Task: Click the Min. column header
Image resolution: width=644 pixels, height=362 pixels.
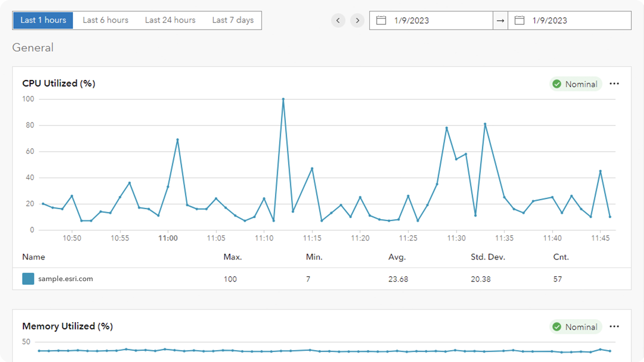Action: tap(314, 257)
